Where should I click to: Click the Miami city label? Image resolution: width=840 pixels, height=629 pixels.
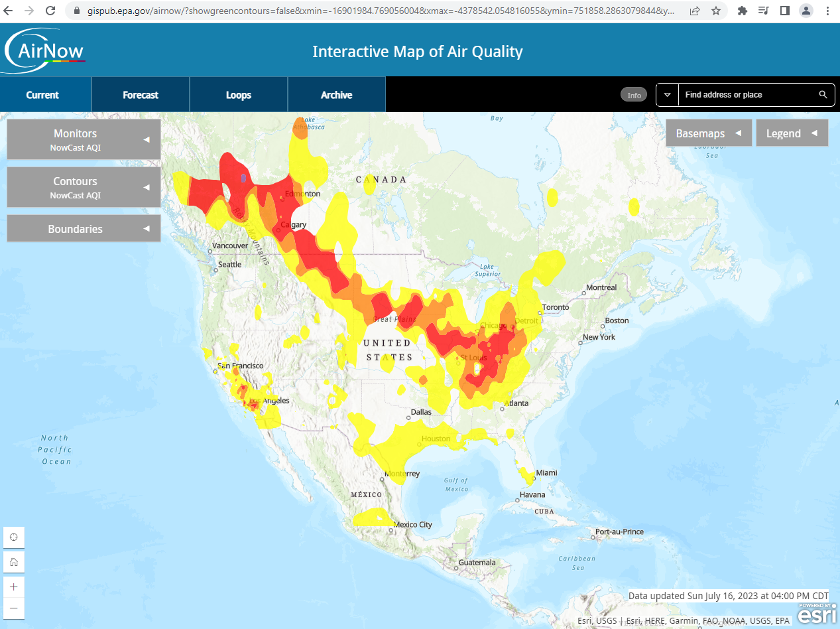[548, 472]
